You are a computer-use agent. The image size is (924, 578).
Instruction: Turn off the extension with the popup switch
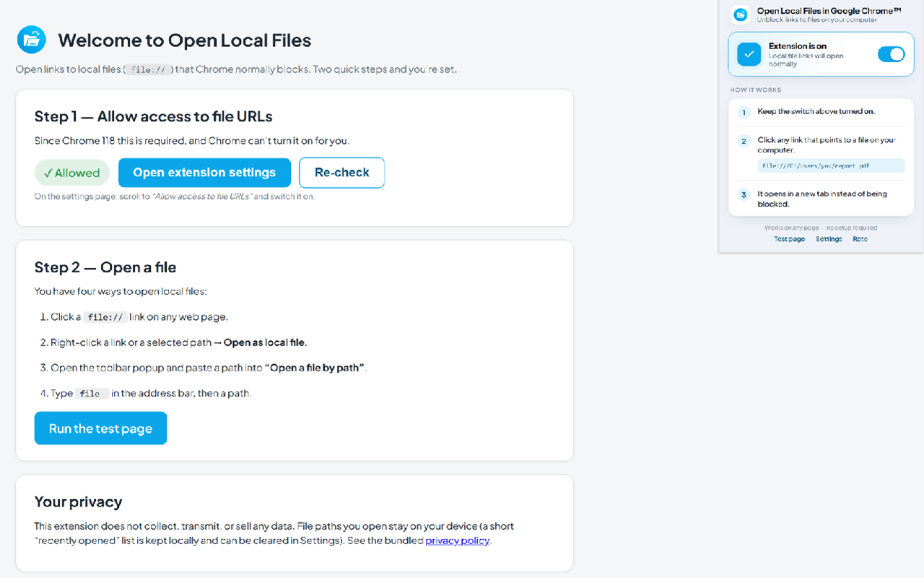coord(891,54)
